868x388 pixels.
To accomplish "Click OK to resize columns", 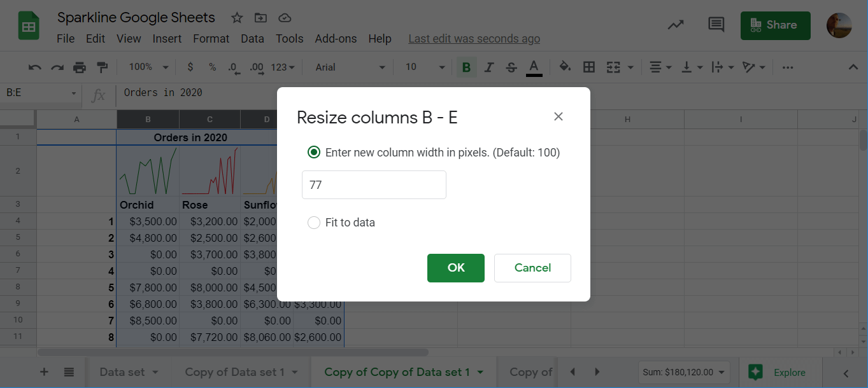I will (455, 268).
